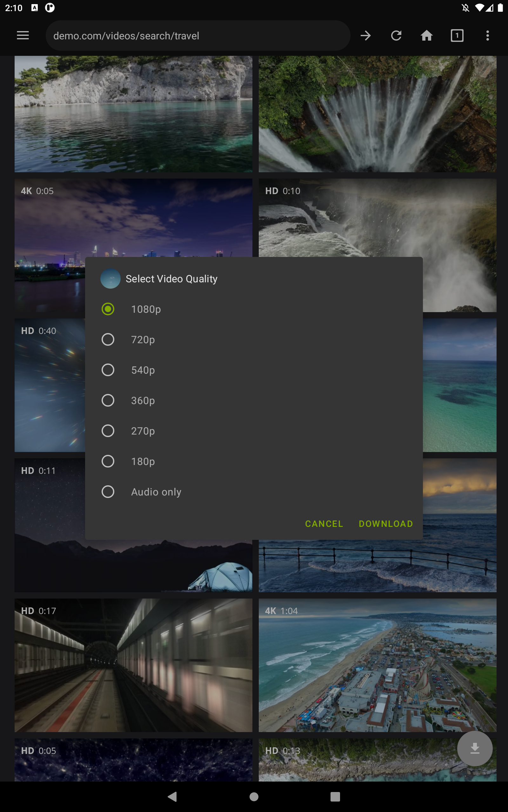
Task: Select the 270p radio button
Action: (108, 430)
